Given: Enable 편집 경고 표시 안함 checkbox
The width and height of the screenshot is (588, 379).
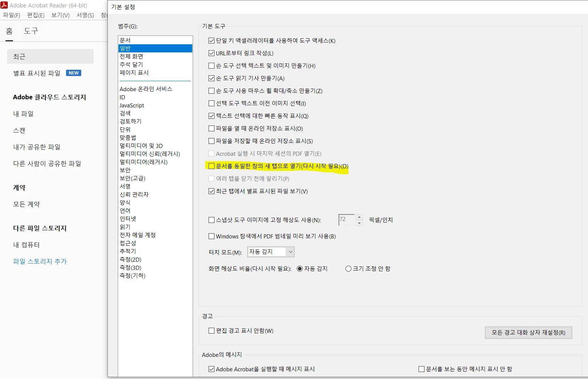Looking at the screenshot, I should [x=212, y=331].
